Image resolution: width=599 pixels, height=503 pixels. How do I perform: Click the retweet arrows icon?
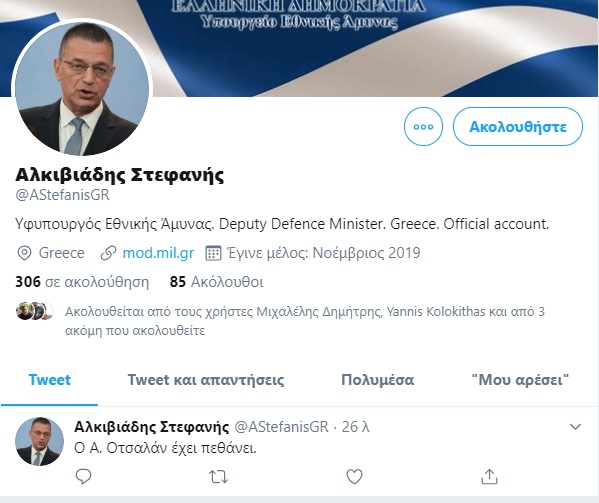point(219,477)
